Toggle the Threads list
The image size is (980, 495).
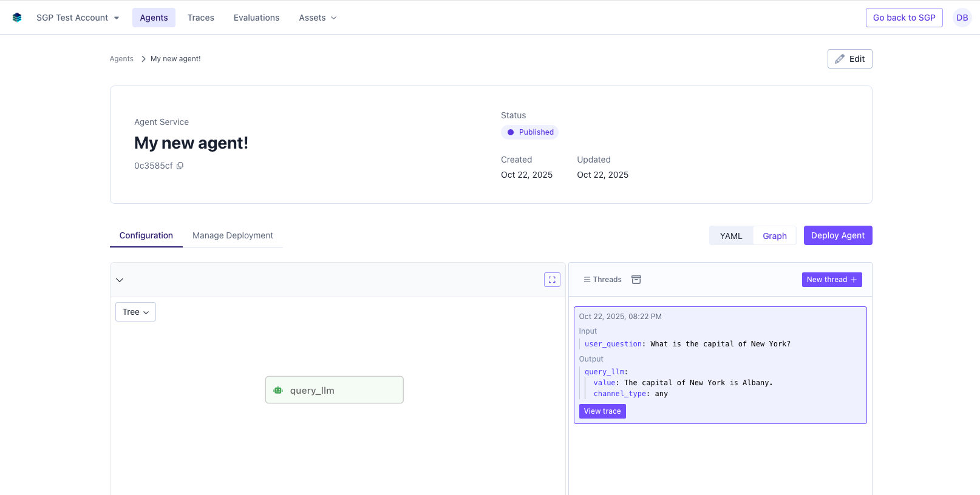tap(602, 280)
